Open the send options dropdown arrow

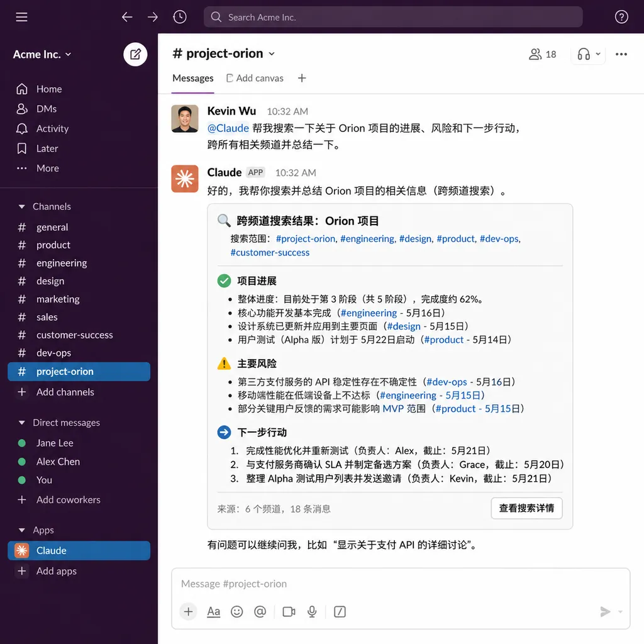pyautogui.click(x=620, y=612)
